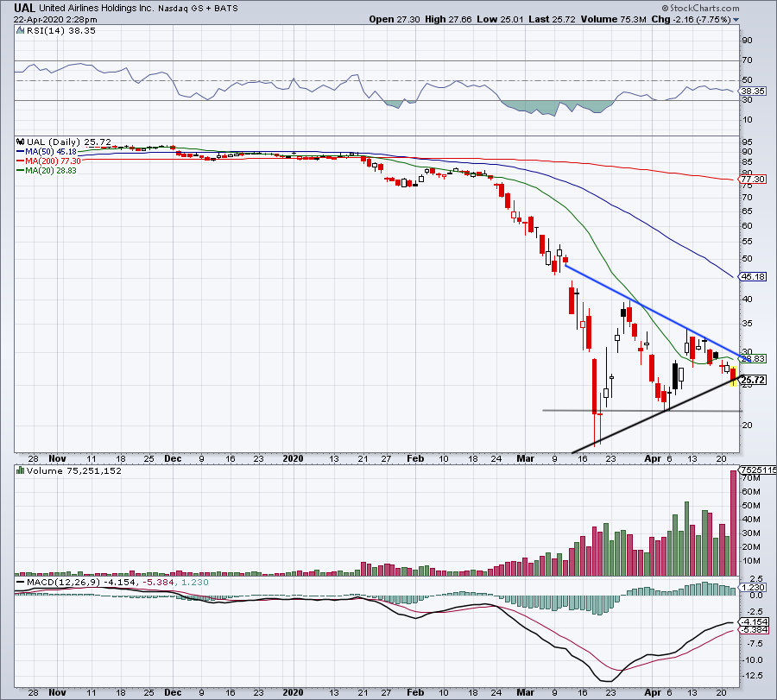Select the UAL (Daily) 25.72 legend label
Screen dimensions: 777x700
point(69,142)
